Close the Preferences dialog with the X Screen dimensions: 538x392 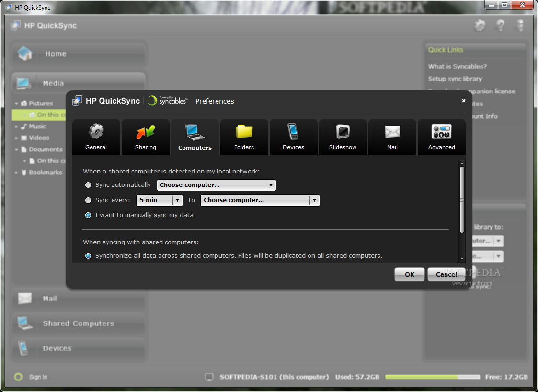(x=464, y=101)
